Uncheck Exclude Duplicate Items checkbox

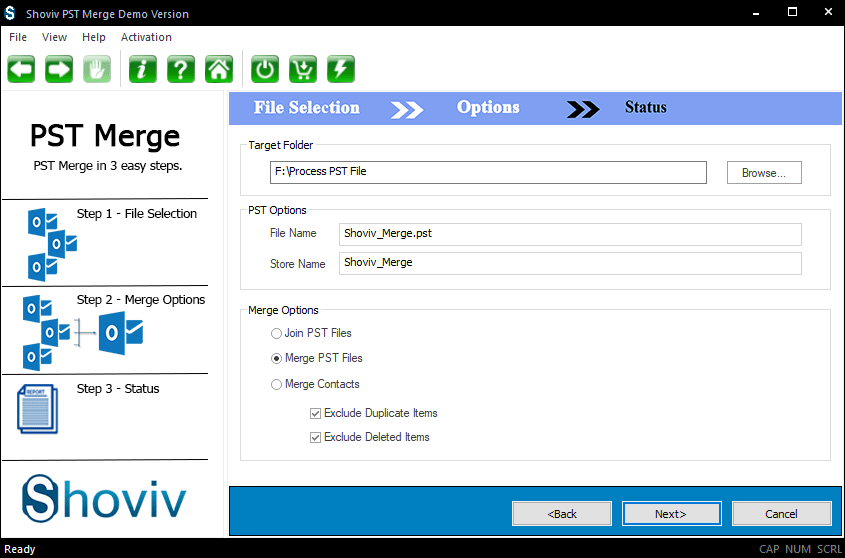coord(315,414)
